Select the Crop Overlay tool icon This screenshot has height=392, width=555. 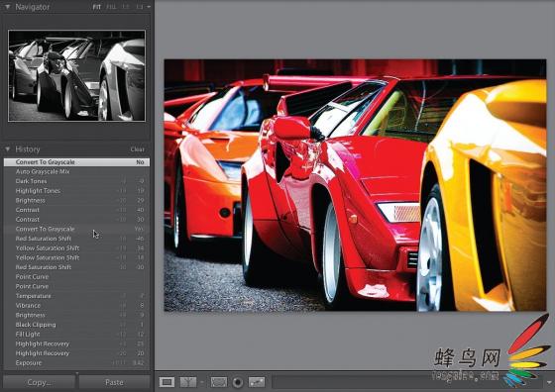point(218,382)
